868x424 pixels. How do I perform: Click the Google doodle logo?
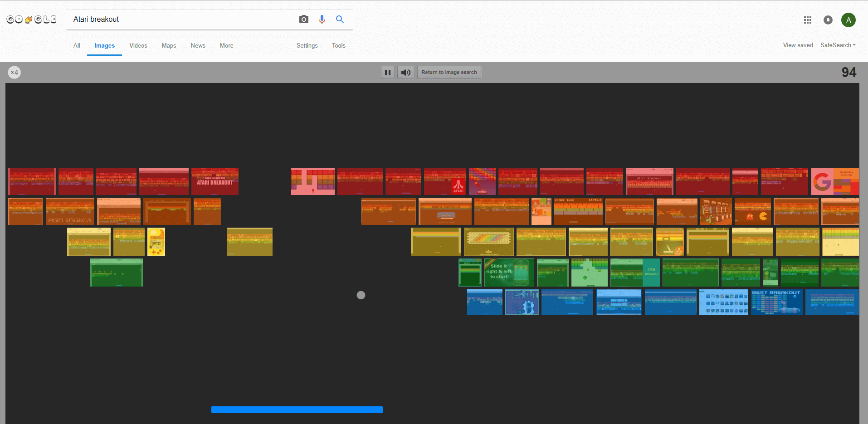pyautogui.click(x=31, y=19)
